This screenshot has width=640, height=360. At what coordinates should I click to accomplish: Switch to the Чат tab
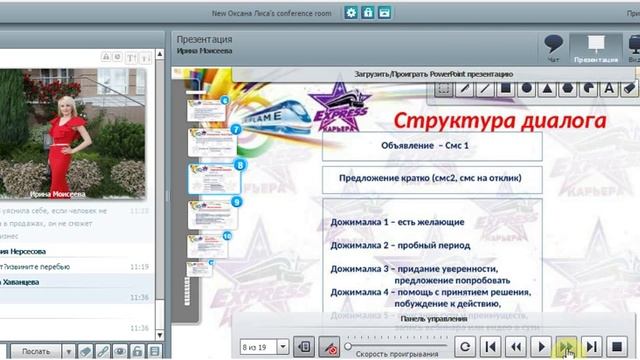coord(553,49)
